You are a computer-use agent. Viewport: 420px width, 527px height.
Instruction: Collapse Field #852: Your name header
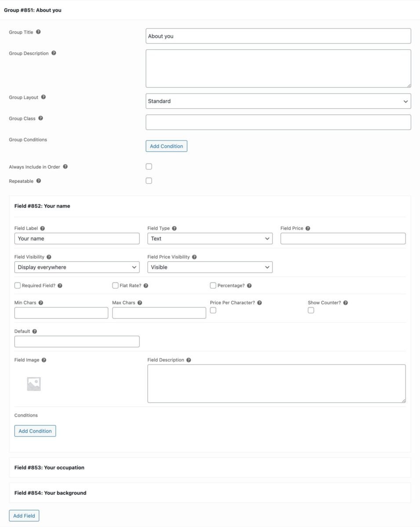pos(210,206)
